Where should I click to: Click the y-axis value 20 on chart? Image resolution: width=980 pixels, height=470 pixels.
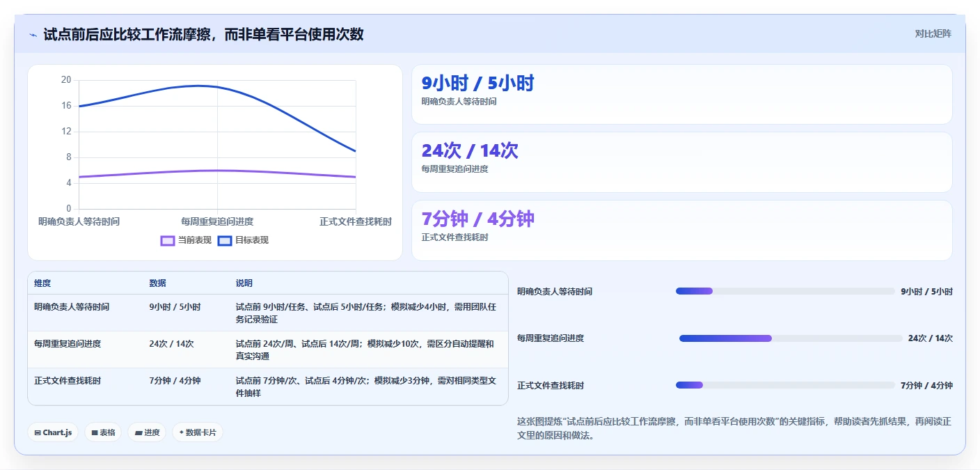[66, 80]
